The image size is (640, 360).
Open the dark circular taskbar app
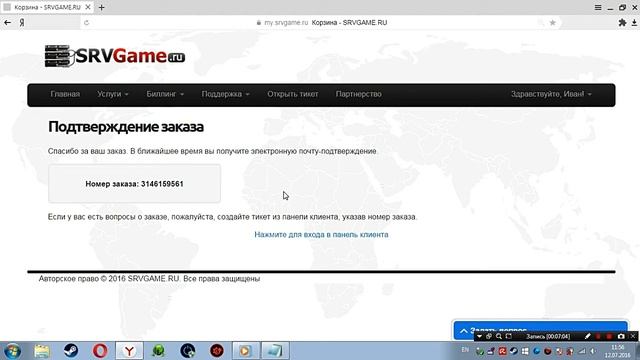[188, 351]
